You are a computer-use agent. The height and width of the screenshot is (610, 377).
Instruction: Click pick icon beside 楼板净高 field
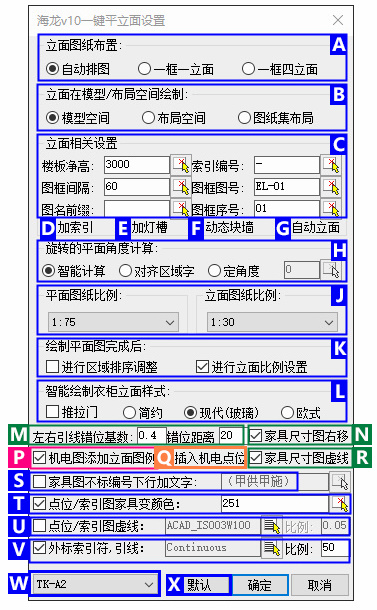click(181, 165)
